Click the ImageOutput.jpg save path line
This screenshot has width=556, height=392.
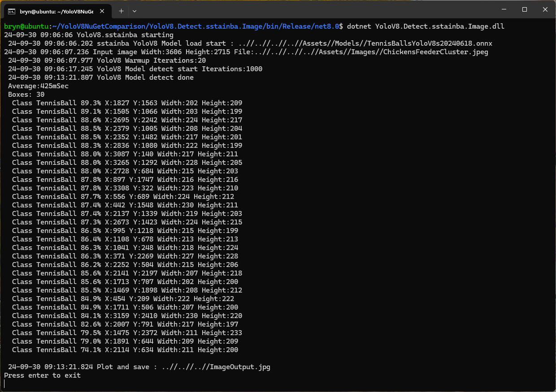tap(139, 366)
